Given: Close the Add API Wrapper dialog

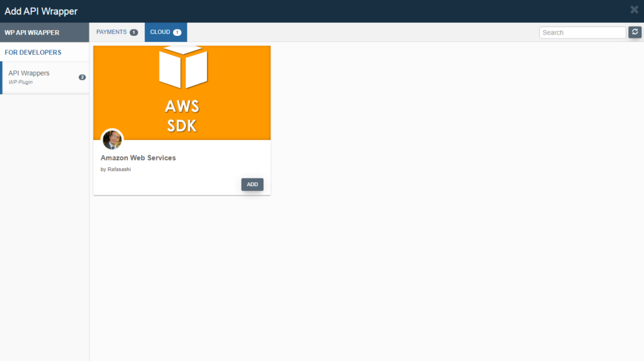Looking at the screenshot, I should (x=634, y=9).
